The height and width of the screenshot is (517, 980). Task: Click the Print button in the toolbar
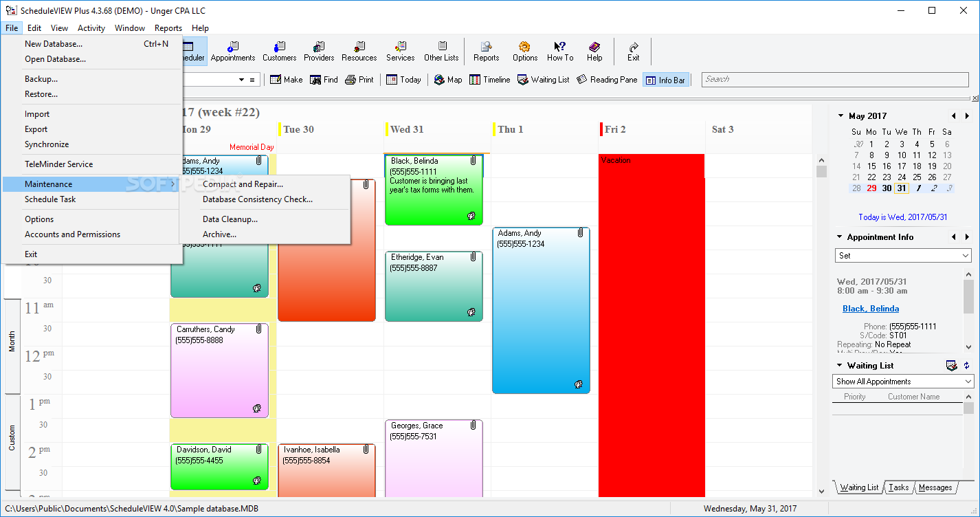pos(359,80)
